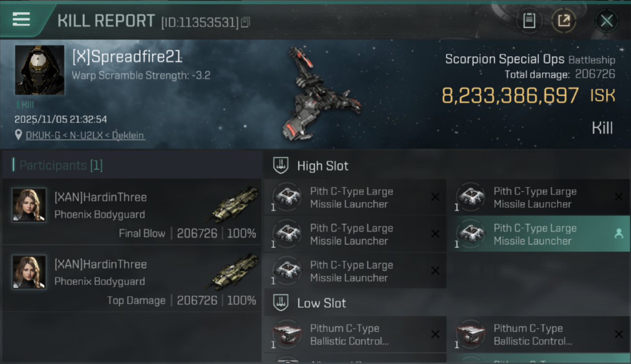Click the High Slot section icon
Image resolution: width=631 pixels, height=364 pixels.
pyautogui.click(x=281, y=165)
